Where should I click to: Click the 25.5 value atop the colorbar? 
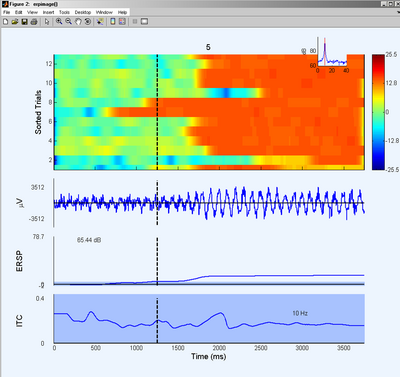tap(391, 55)
